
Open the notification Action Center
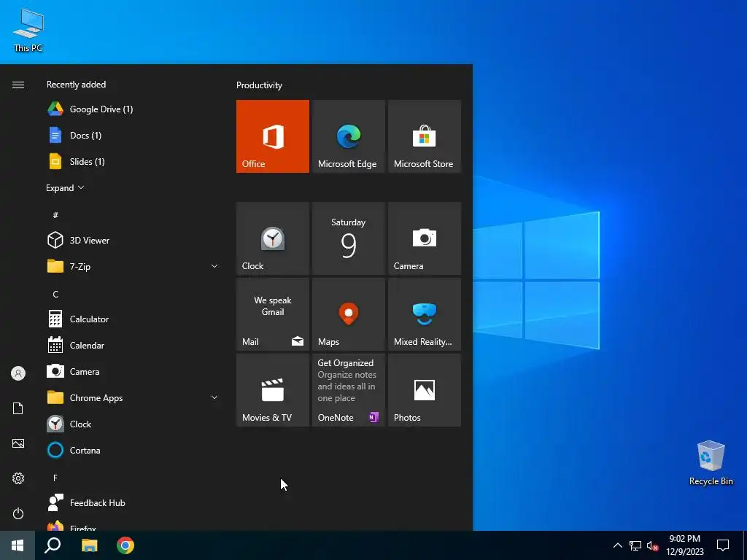[723, 545]
